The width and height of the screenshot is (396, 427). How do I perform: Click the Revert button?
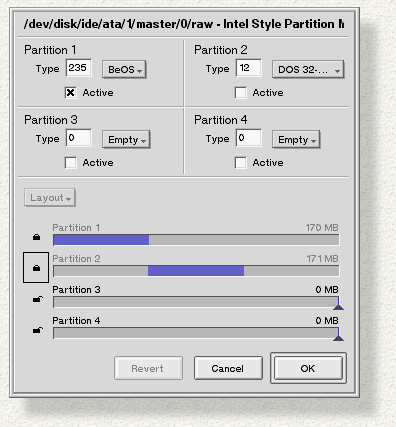click(148, 368)
